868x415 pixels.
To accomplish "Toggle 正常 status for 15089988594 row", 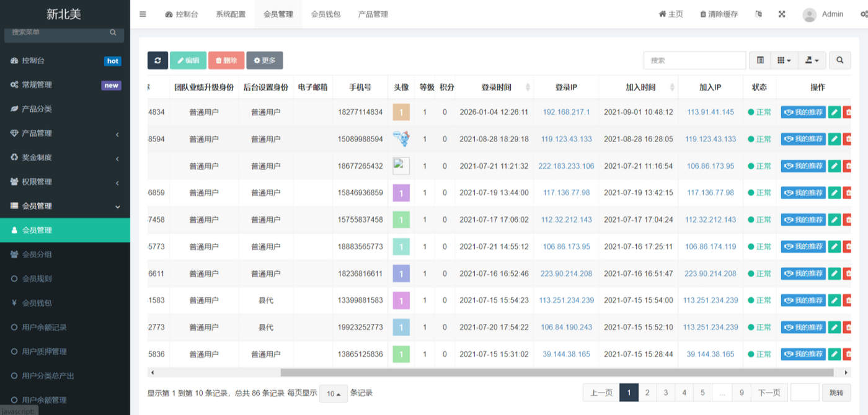I will click(x=759, y=139).
